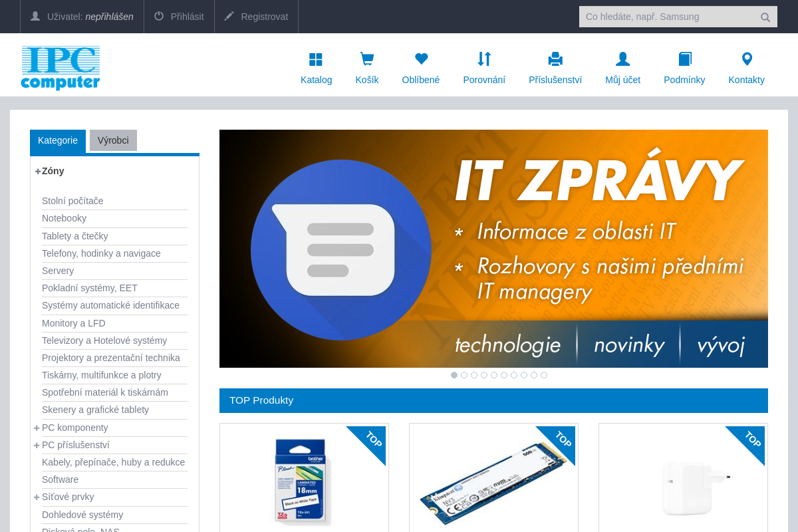Click the IPC computer logo
Viewport: 798px width, 532px height.
pyautogui.click(x=61, y=67)
